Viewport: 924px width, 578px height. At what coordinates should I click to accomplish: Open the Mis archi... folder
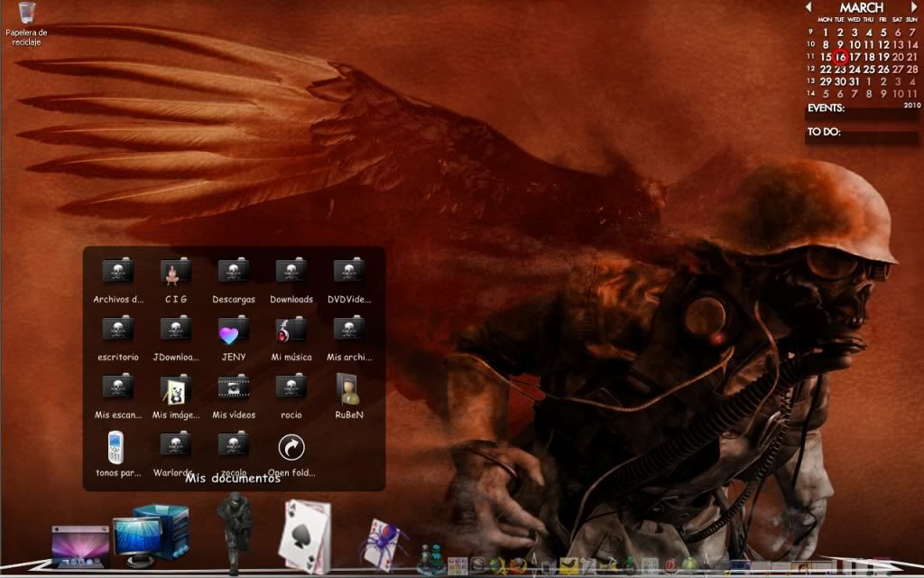click(349, 339)
